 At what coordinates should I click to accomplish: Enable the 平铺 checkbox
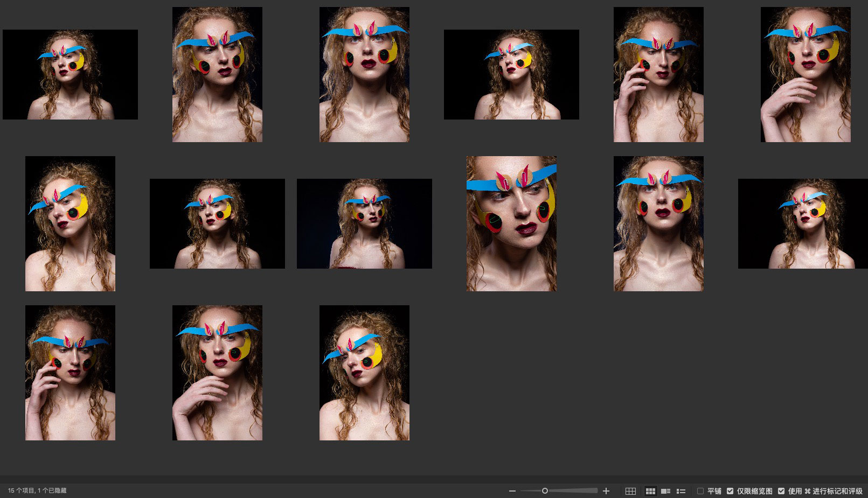pyautogui.click(x=700, y=491)
